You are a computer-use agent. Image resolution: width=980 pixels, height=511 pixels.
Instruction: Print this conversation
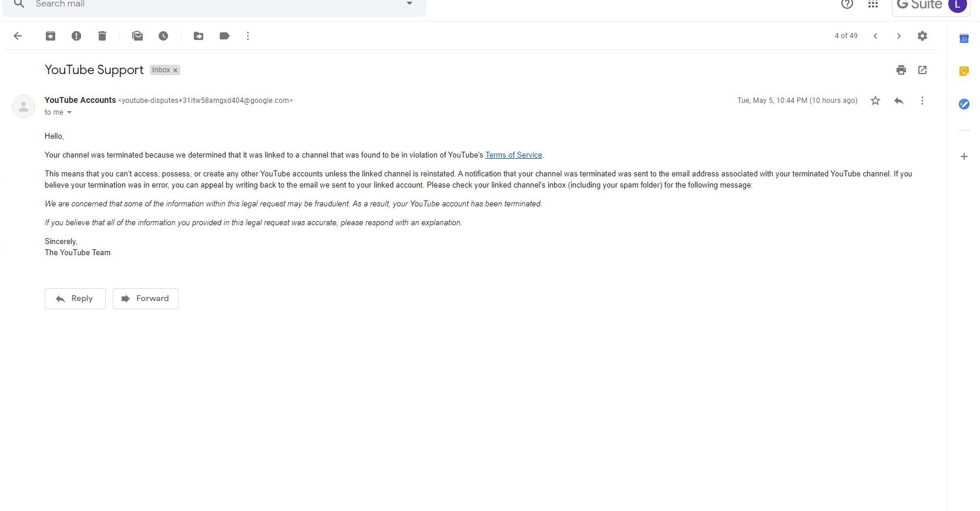pyautogui.click(x=901, y=70)
